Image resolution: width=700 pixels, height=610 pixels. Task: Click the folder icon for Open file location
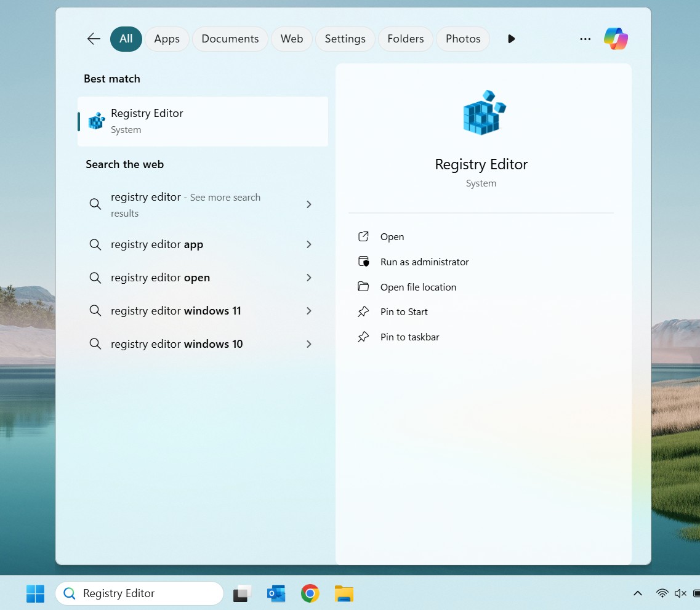tap(363, 286)
